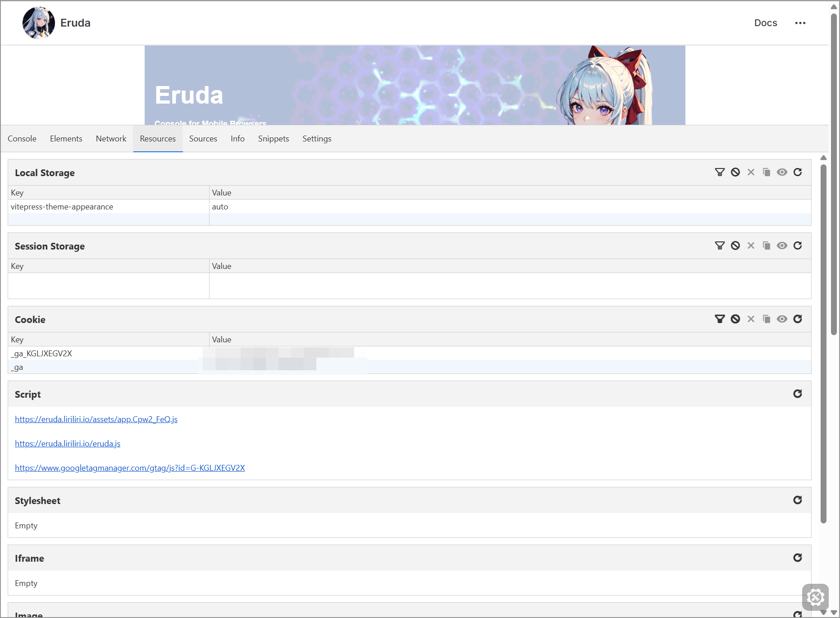Open the three-dots more menu
The height and width of the screenshot is (618, 840).
point(800,23)
